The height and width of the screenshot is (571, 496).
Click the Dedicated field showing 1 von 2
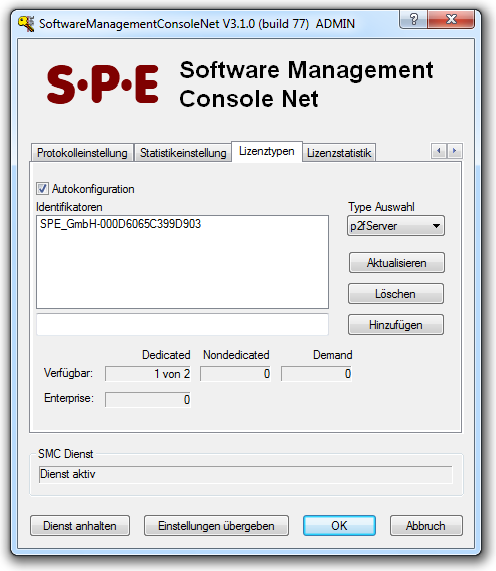(x=148, y=374)
